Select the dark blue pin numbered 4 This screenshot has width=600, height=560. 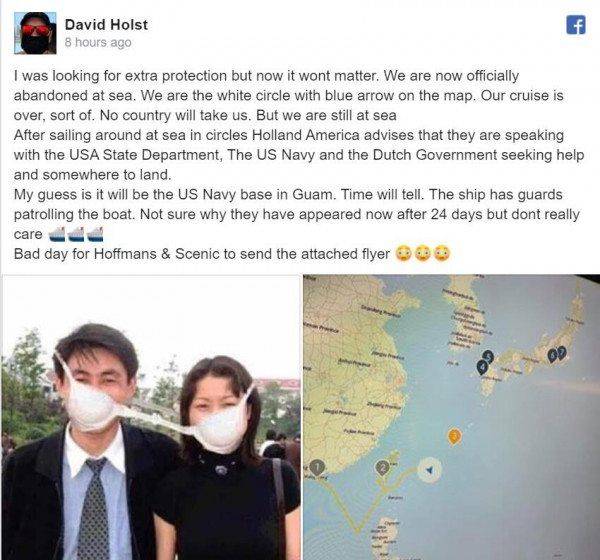(483, 367)
